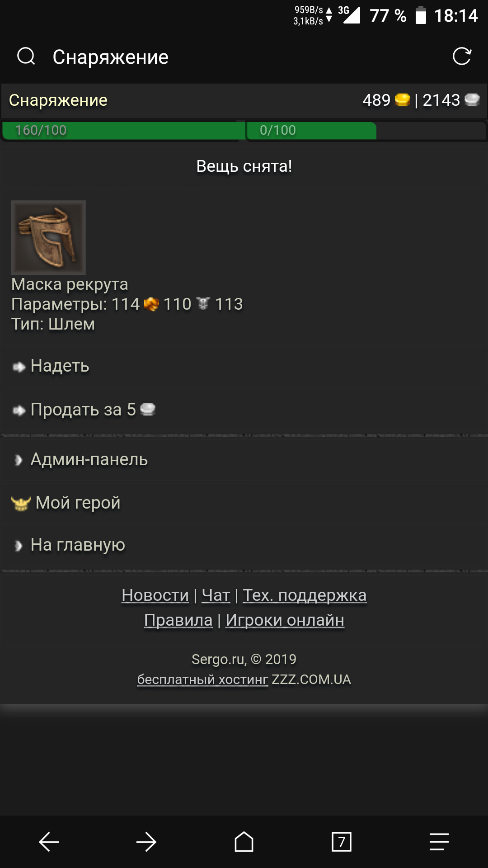Go forward using the browser forward arrow
The image size is (488, 868).
(x=146, y=842)
